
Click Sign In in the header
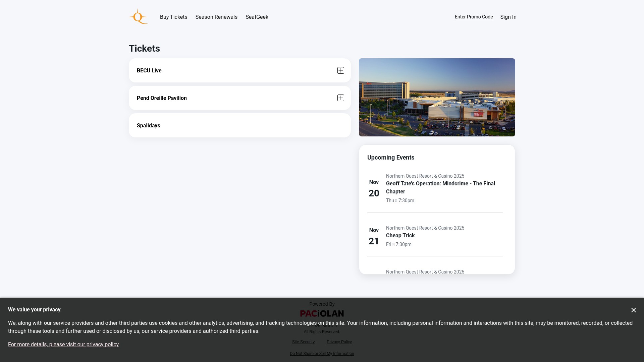pos(508,17)
